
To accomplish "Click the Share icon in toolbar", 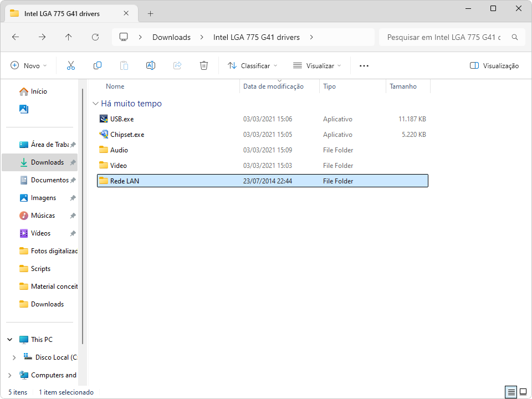I will (x=177, y=65).
